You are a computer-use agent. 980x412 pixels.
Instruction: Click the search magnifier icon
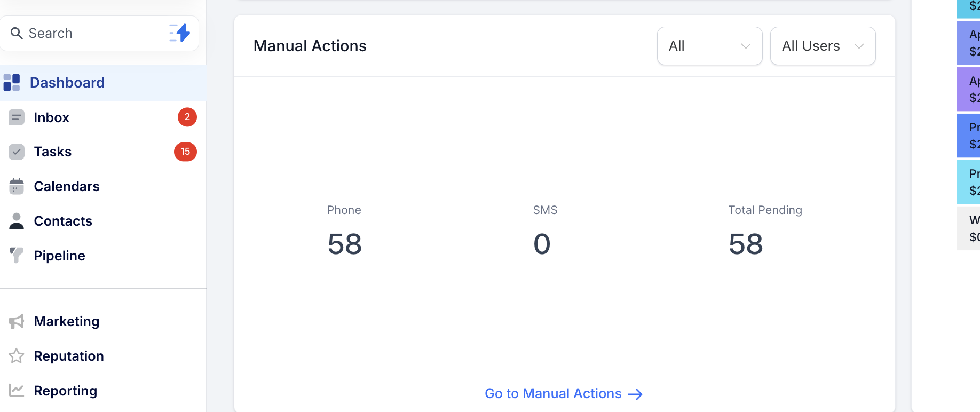pos(17,34)
